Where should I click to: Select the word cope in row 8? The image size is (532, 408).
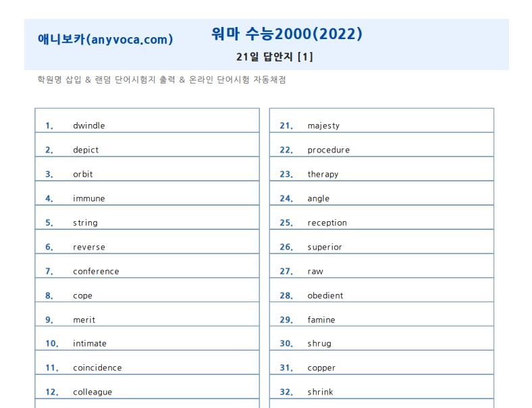coord(82,296)
